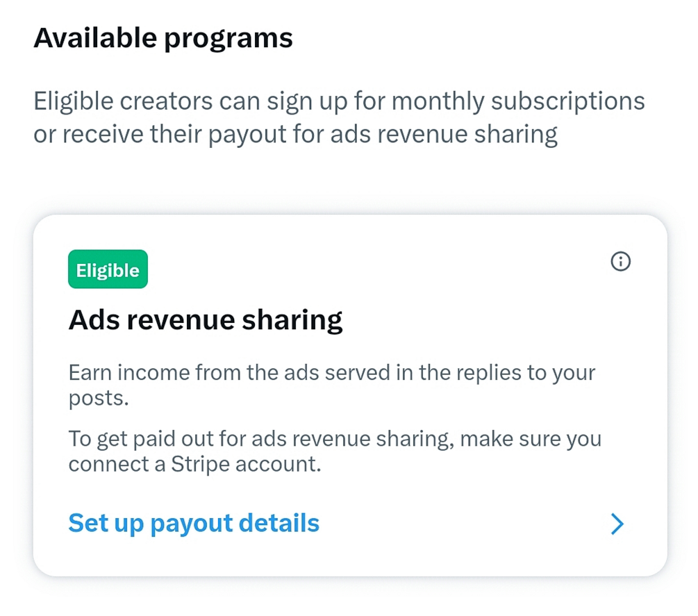The height and width of the screenshot is (616, 698).
Task: Select the Ads revenue sharing card title
Action: pos(206,320)
